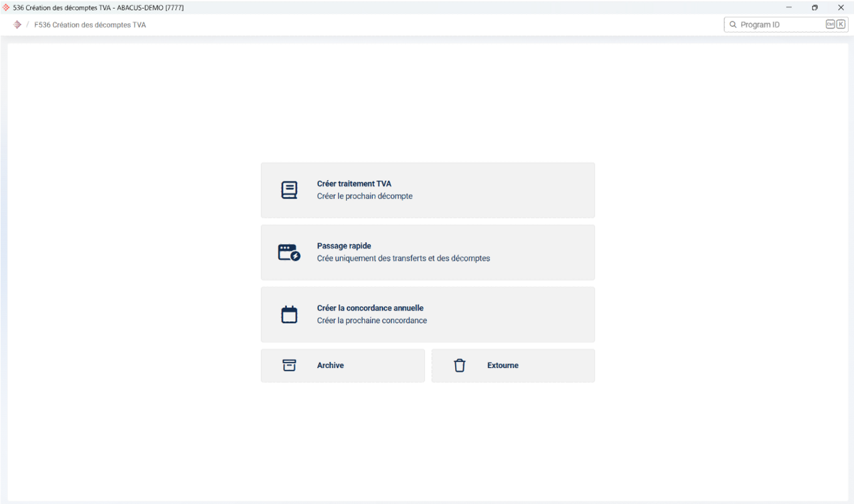Select "Créer le prochain décompte" description text

click(364, 197)
